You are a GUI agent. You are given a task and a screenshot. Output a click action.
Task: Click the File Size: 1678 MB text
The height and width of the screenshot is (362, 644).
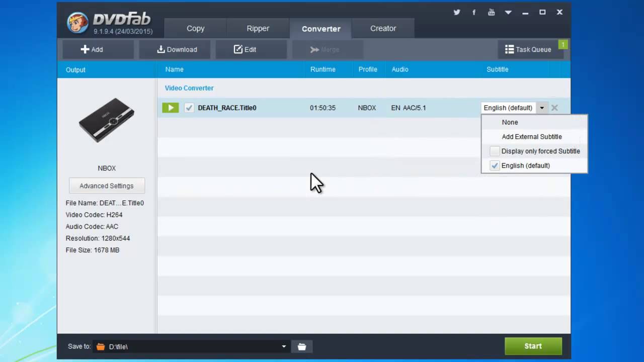point(93,250)
